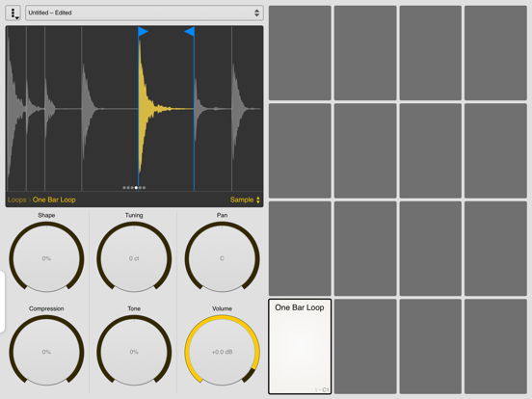The height and width of the screenshot is (399, 532).
Task: Select the first grey waveform slice
Action: [x=16, y=109]
